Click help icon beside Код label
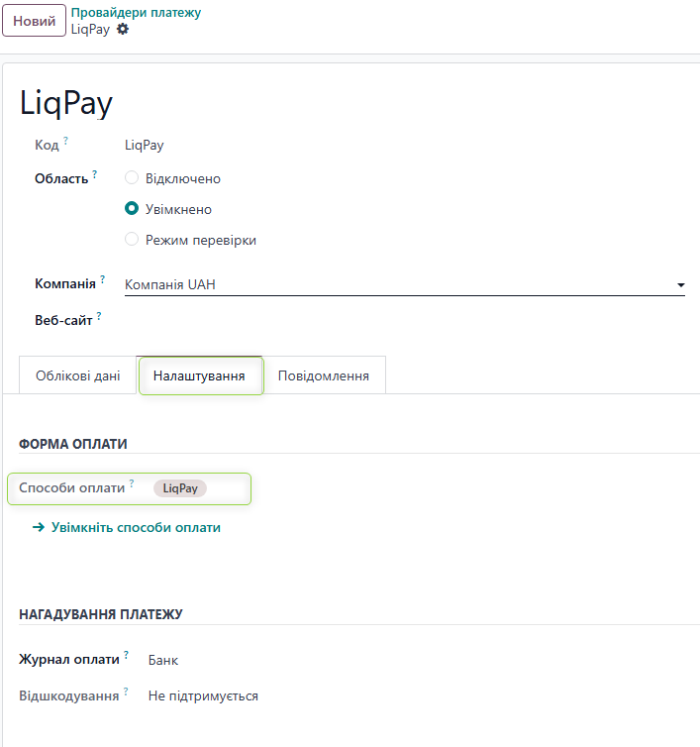Screen dimensions: 700x747 (x=66, y=142)
